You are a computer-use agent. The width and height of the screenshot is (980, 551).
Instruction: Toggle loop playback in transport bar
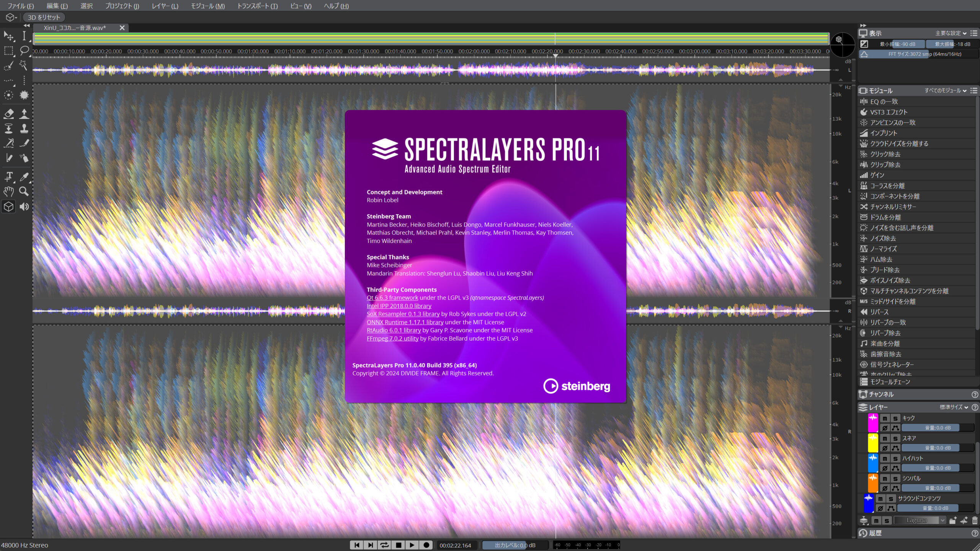point(384,545)
